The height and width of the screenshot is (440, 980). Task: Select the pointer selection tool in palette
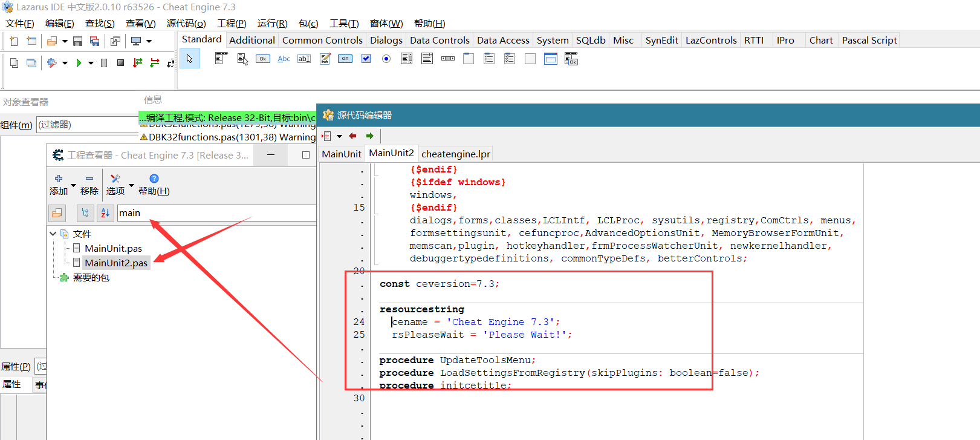pyautogui.click(x=189, y=59)
